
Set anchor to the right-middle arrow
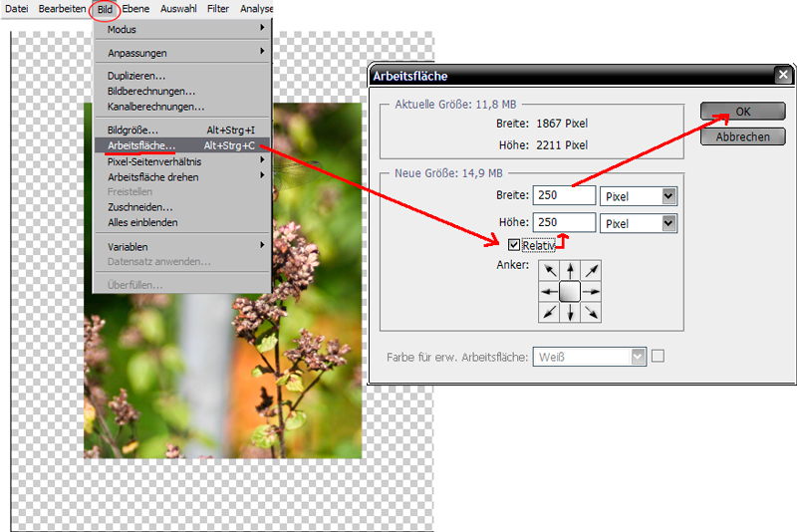point(591,291)
